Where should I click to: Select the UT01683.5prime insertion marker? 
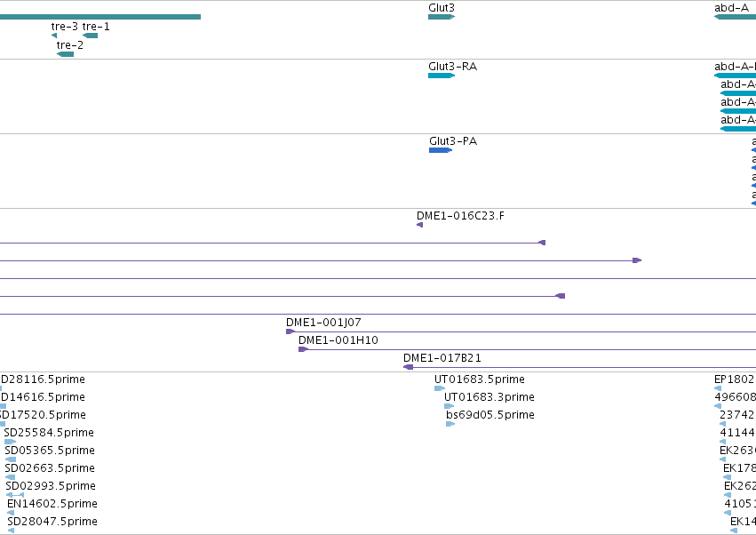[x=439, y=388]
